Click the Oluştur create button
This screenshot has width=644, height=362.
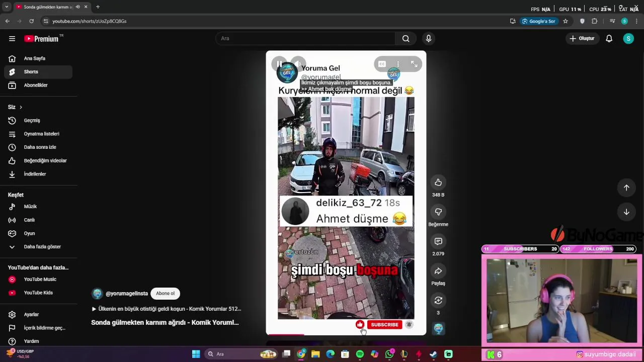[582, 39]
